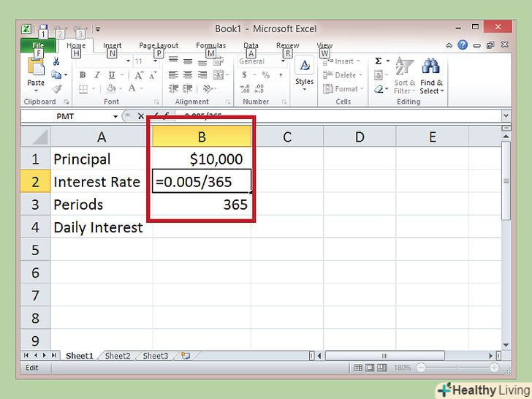
Task: Click the Font Color A icon
Action: tap(132, 88)
